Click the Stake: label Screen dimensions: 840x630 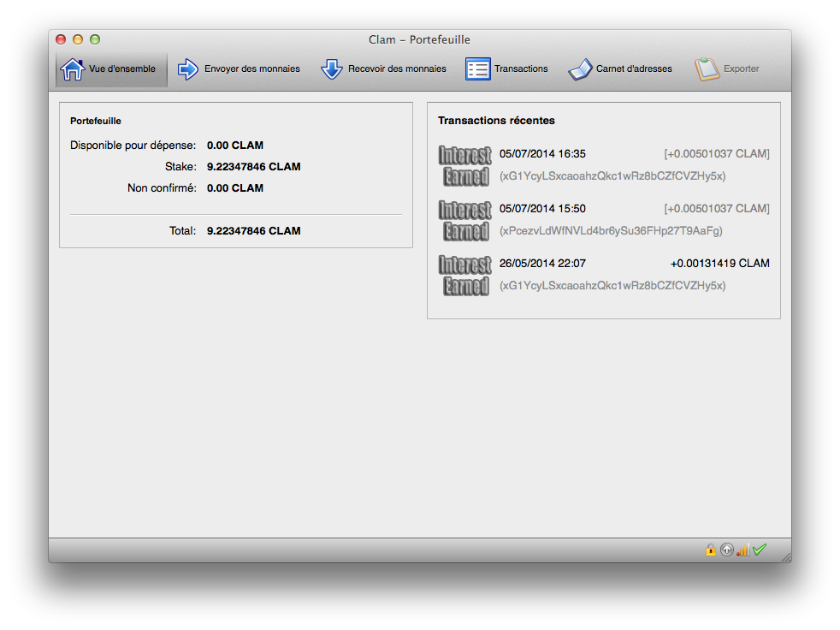pyautogui.click(x=180, y=167)
